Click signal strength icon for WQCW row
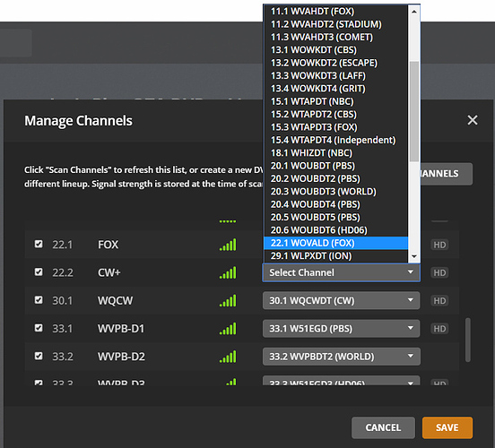 (x=228, y=301)
